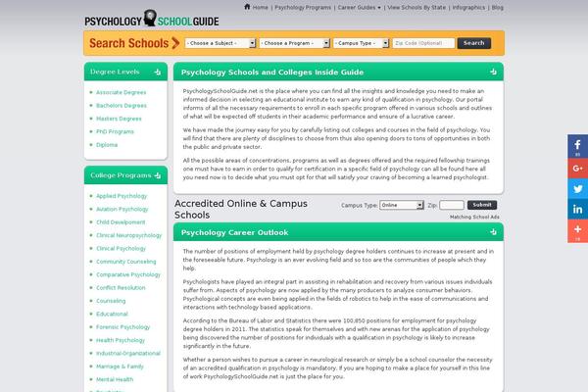Click Psychology Career Outlook heading text
Image resolution: width=588 pixels, height=392 pixels.
tap(235, 232)
